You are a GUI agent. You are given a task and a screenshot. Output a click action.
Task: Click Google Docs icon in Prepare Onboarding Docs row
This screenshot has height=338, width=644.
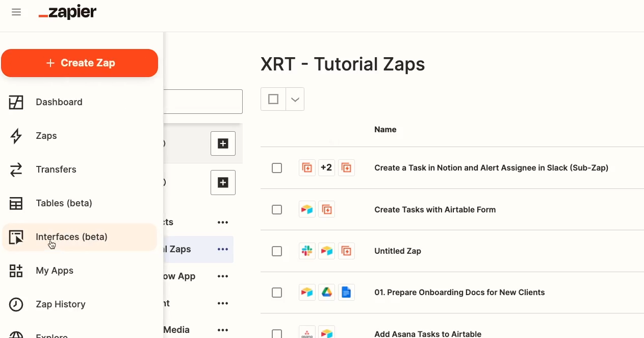346,293
